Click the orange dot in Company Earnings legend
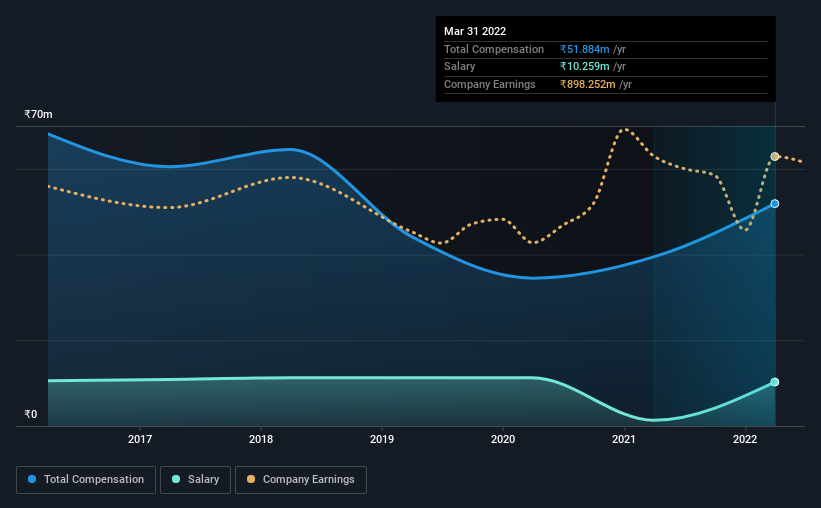The height and width of the screenshot is (508, 821). click(251, 479)
